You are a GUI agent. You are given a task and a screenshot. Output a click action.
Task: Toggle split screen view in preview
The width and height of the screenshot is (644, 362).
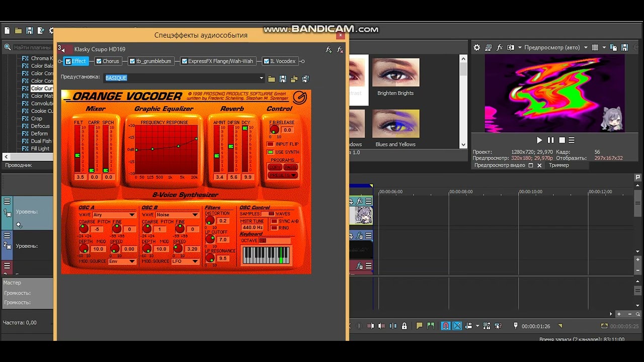(511, 48)
